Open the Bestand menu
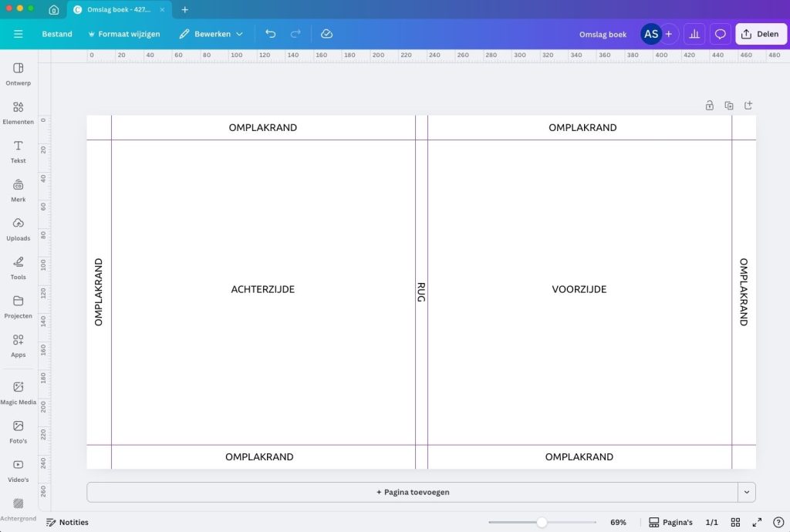 click(x=57, y=34)
